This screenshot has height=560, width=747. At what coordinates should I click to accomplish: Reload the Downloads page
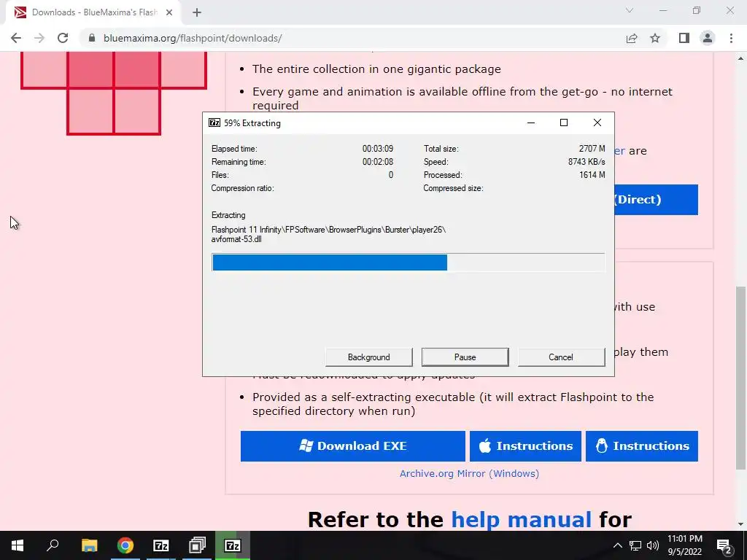pos(63,38)
